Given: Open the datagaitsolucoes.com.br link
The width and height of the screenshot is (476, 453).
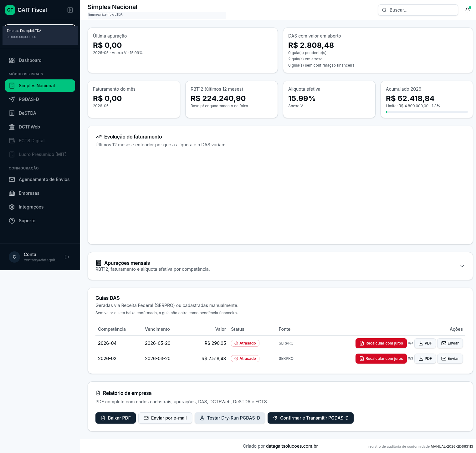Looking at the screenshot, I should (292, 446).
